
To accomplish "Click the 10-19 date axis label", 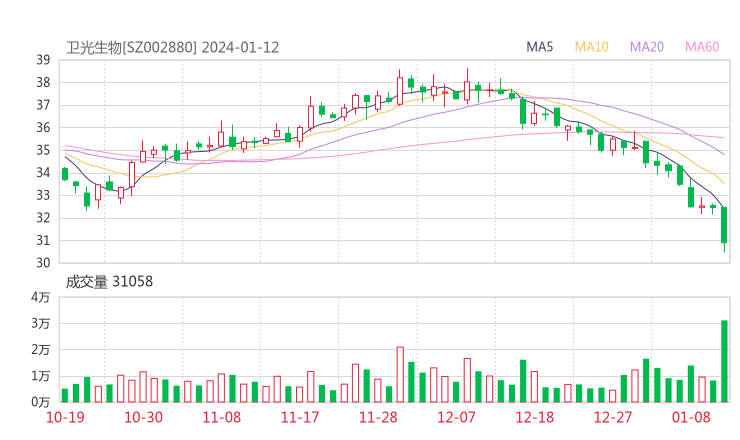I will pos(65,417).
